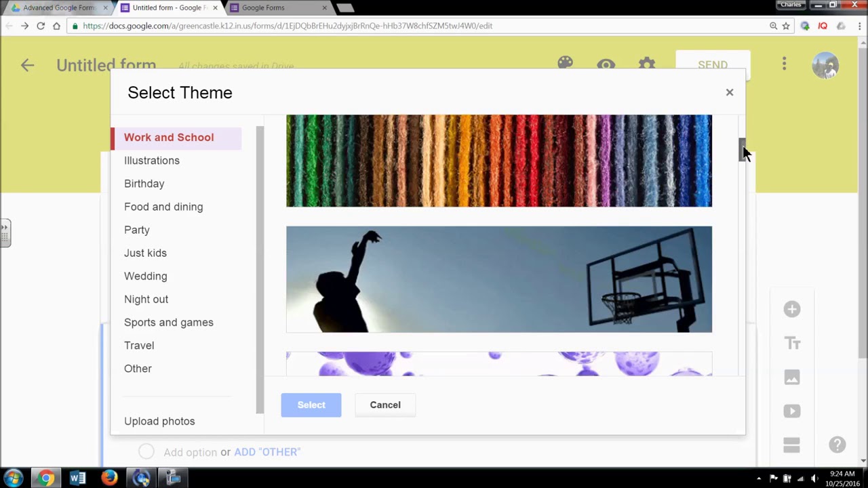This screenshot has height=488, width=868.
Task: Open the Travel theme category
Action: (x=139, y=345)
